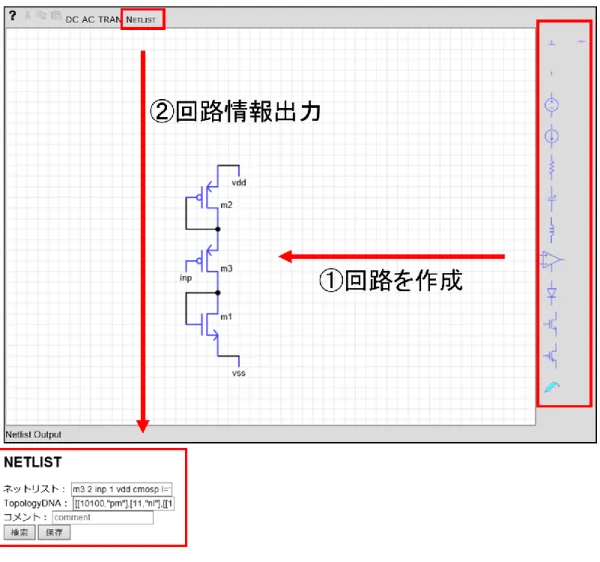Select transistor m3 on the canvas
Viewport: 600px width, 562px height.
[x=207, y=261]
